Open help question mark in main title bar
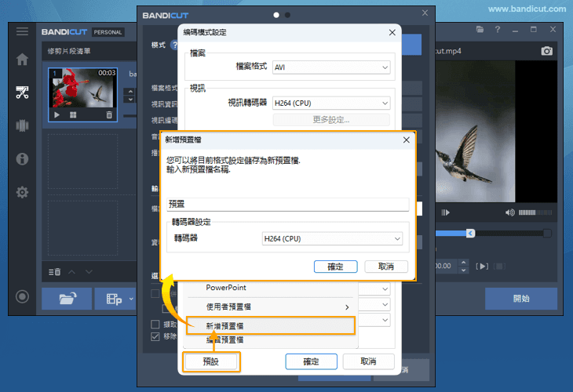The width and height of the screenshot is (573, 392). (x=498, y=30)
